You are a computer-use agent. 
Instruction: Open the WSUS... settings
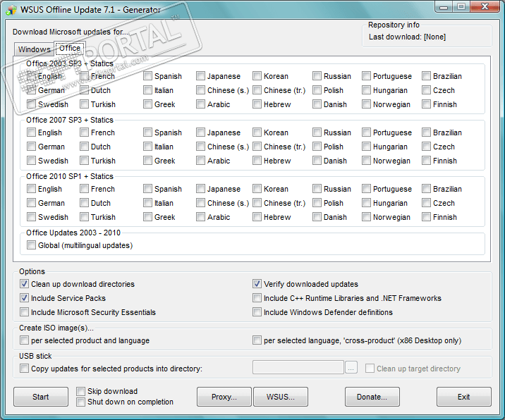pos(281,397)
